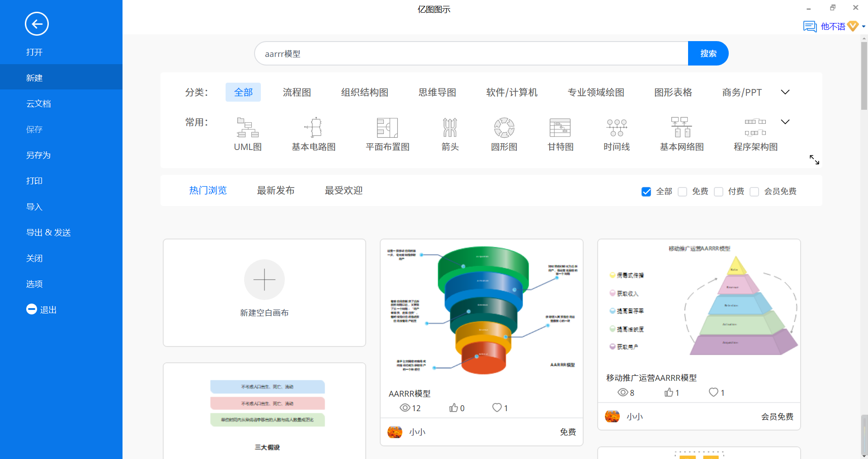Select the 软件/计算机 category
Image resolution: width=868 pixels, height=459 pixels.
coord(512,92)
